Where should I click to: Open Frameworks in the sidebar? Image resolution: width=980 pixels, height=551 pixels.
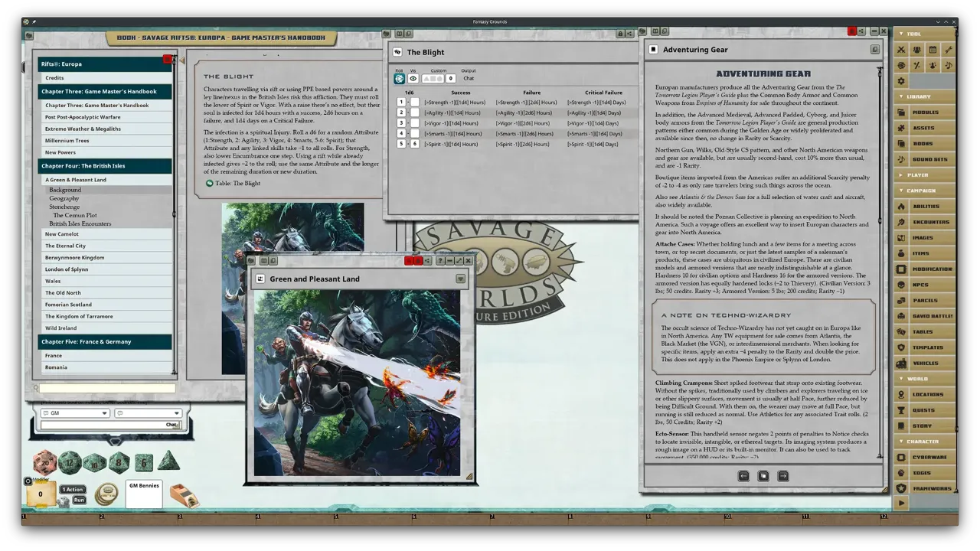click(924, 488)
